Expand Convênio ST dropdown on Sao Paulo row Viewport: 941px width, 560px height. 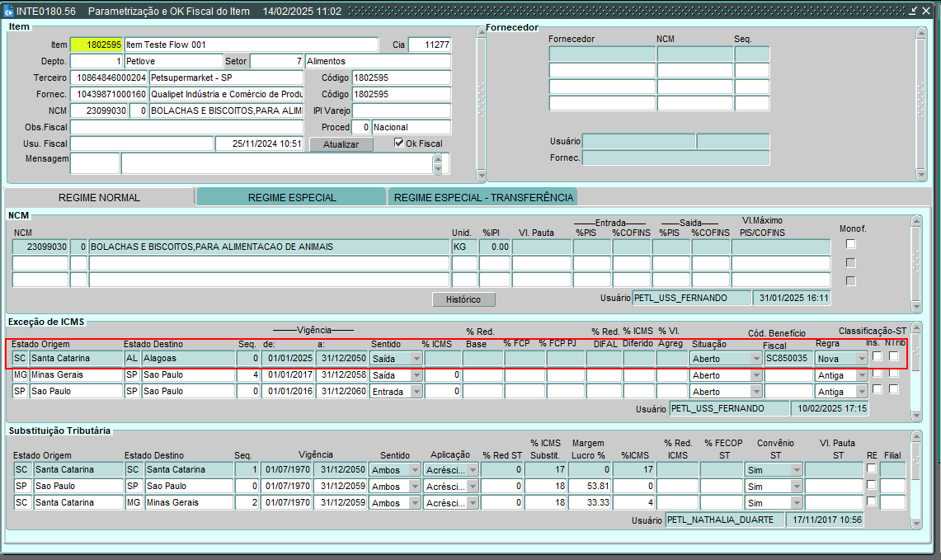click(796, 487)
